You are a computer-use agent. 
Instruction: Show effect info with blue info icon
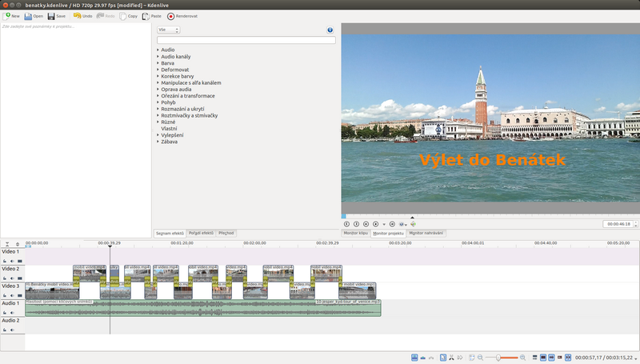point(330,30)
